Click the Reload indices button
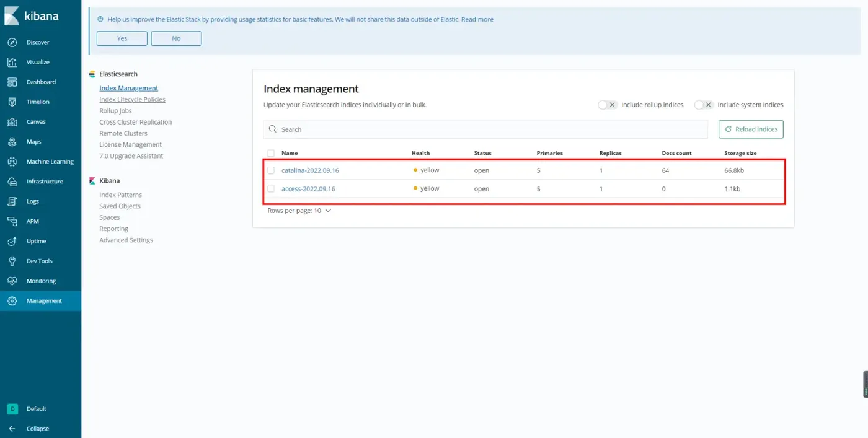Screen dimensions: 868x438 pos(751,129)
